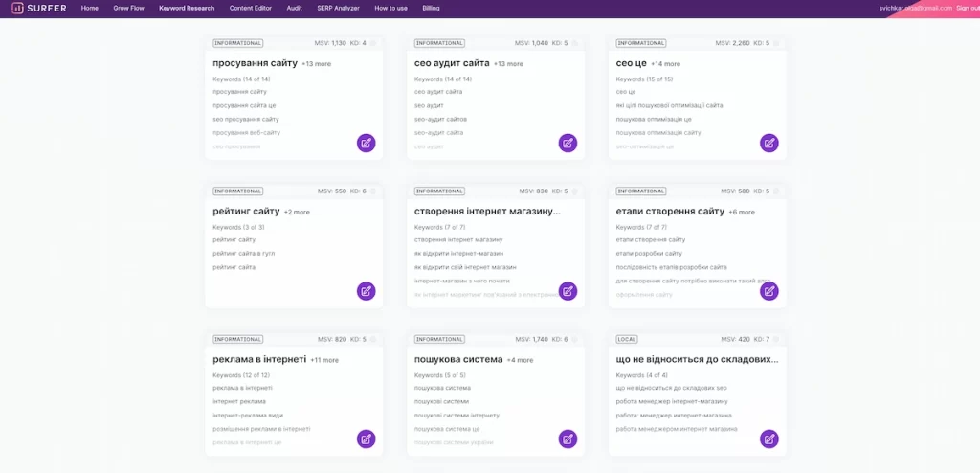The height and width of the screenshot is (473, 980).
Task: Select the створення інтернет магазину cluster title
Action: point(487,212)
